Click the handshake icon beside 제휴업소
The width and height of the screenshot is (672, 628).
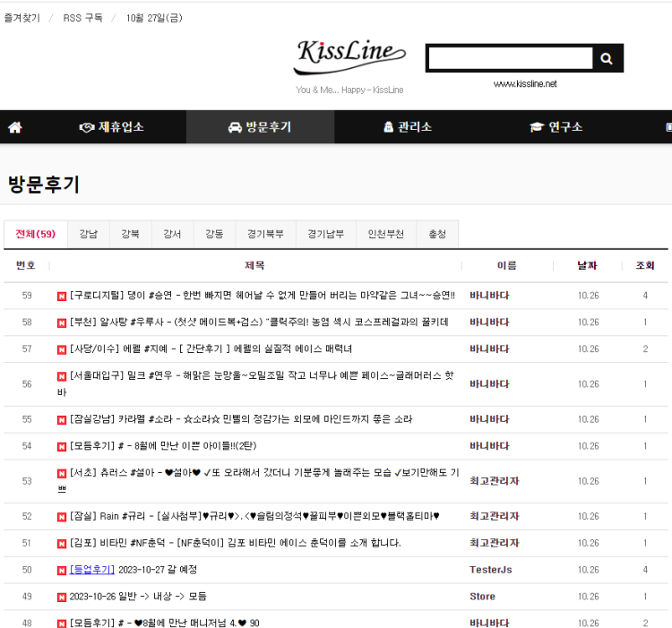87,127
